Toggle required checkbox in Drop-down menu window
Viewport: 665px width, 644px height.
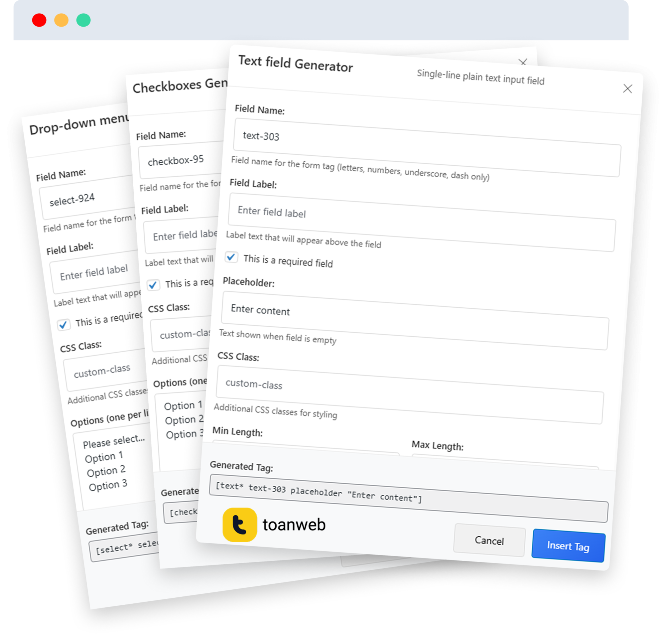[64, 325]
